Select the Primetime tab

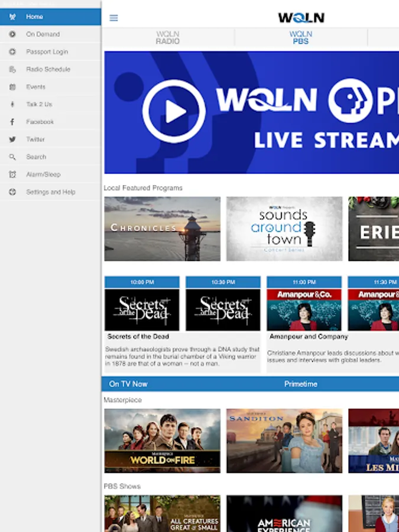tap(301, 384)
